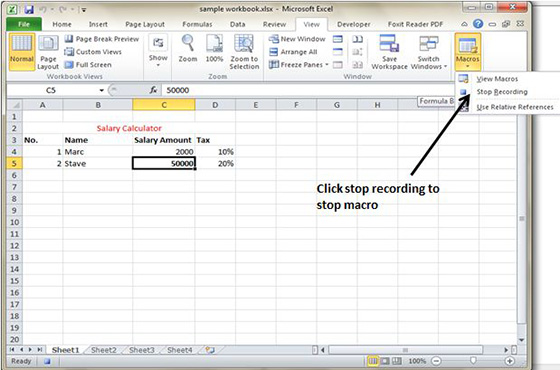Open the Foxit Reader PDF tab
The image size is (560, 370).
point(415,24)
